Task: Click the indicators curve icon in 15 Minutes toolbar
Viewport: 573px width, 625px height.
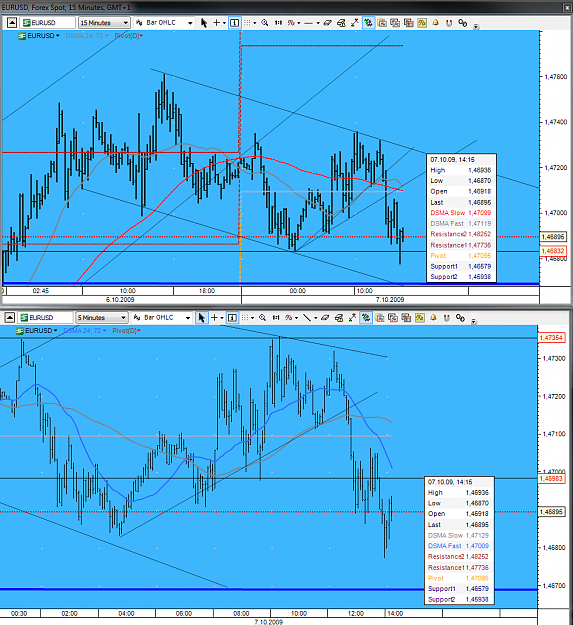Action: coord(291,23)
